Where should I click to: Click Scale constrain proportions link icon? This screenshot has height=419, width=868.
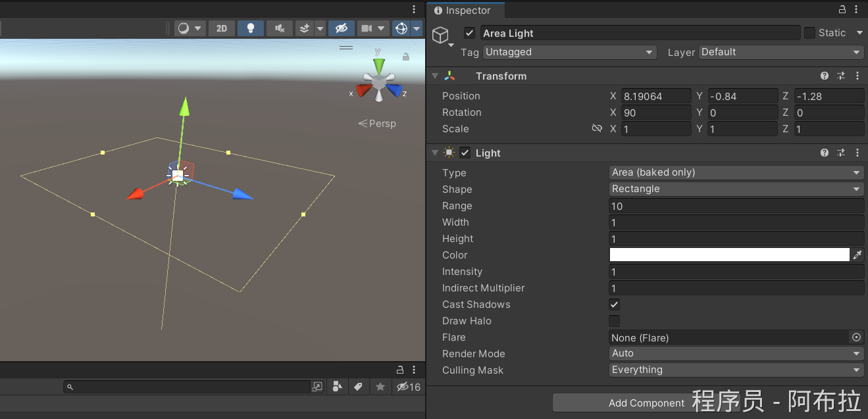click(597, 129)
